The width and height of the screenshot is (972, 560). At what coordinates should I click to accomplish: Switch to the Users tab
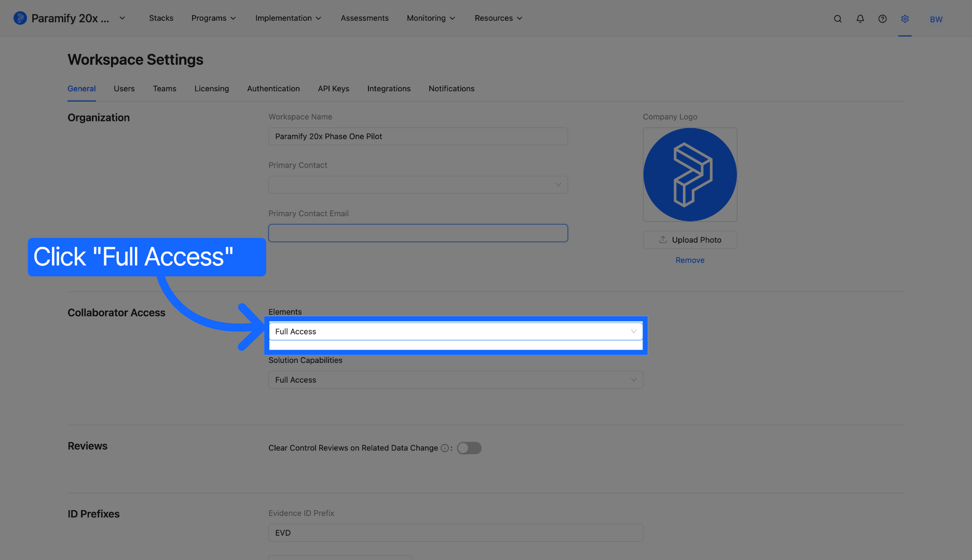124,89
